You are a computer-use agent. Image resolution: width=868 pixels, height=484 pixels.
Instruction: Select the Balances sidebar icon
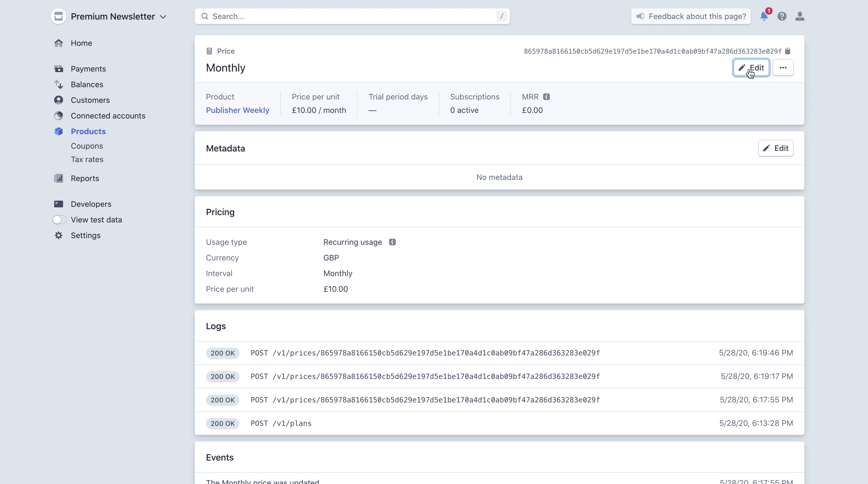pos(59,84)
